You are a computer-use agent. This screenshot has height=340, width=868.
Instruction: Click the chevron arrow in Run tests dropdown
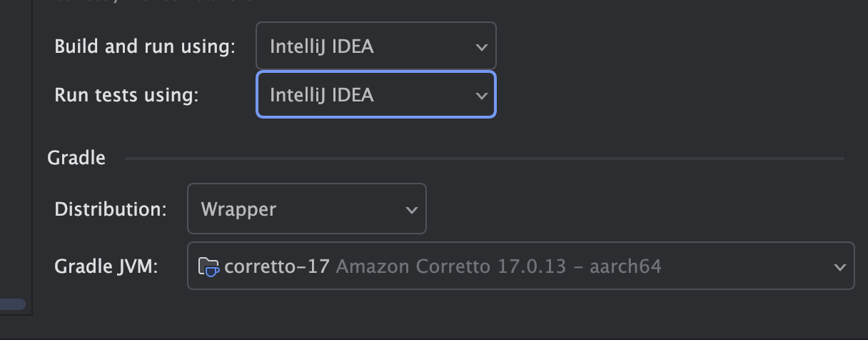coord(481,96)
